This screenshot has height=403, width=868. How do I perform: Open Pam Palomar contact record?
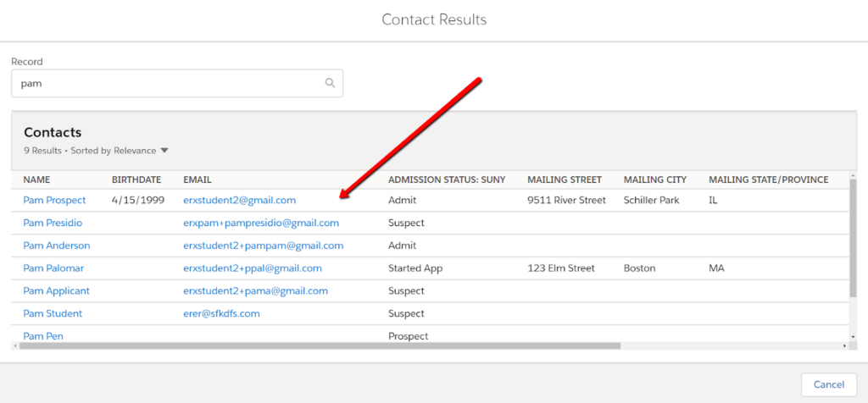[53, 268]
